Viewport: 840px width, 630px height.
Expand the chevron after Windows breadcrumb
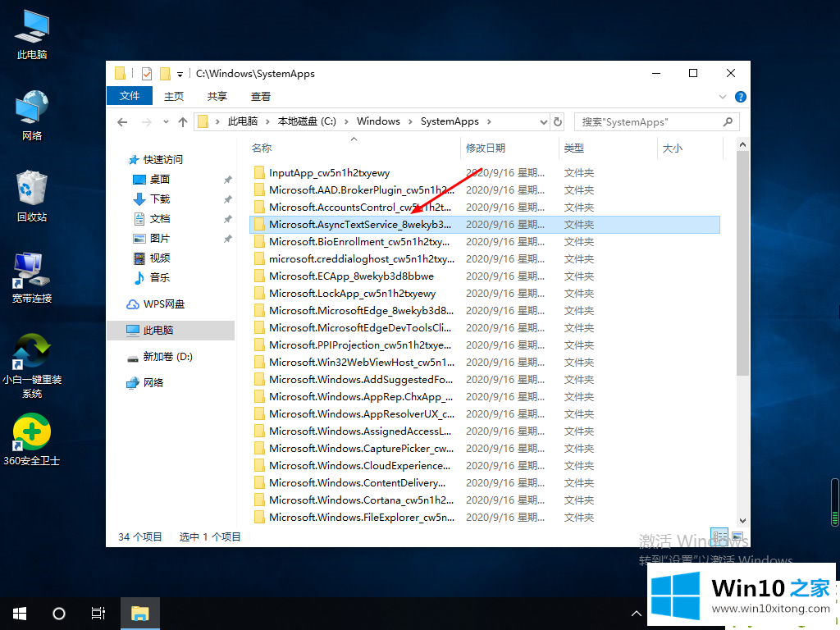[x=410, y=122]
